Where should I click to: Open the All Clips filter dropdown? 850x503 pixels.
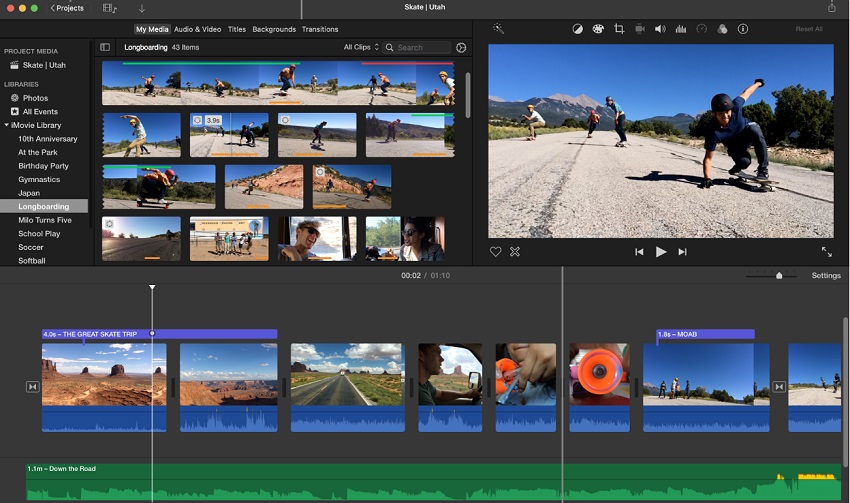tap(361, 47)
